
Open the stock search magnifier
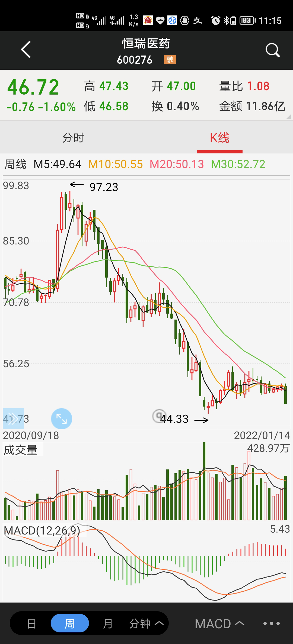[x=272, y=50]
